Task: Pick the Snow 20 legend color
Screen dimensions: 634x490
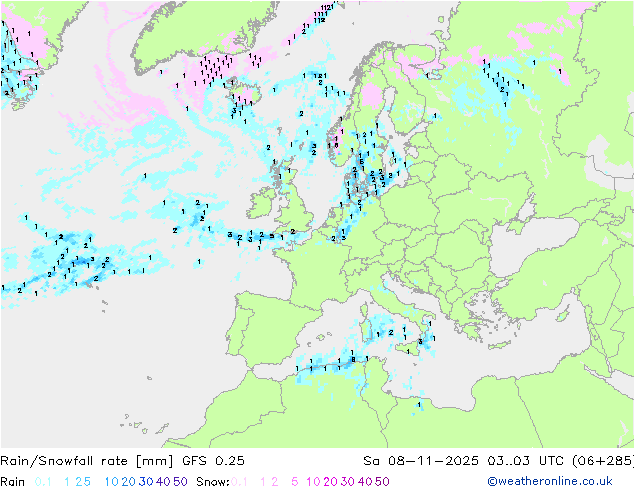Action: pyautogui.click(x=330, y=482)
